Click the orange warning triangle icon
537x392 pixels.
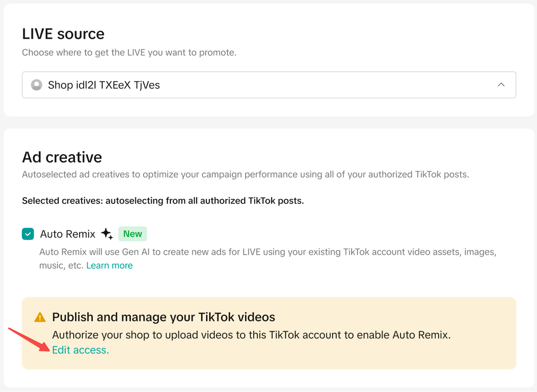coord(40,317)
